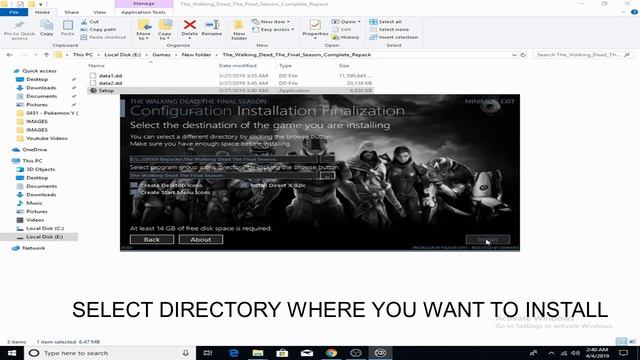
Task: Click the taskbar search box
Action: (110, 353)
